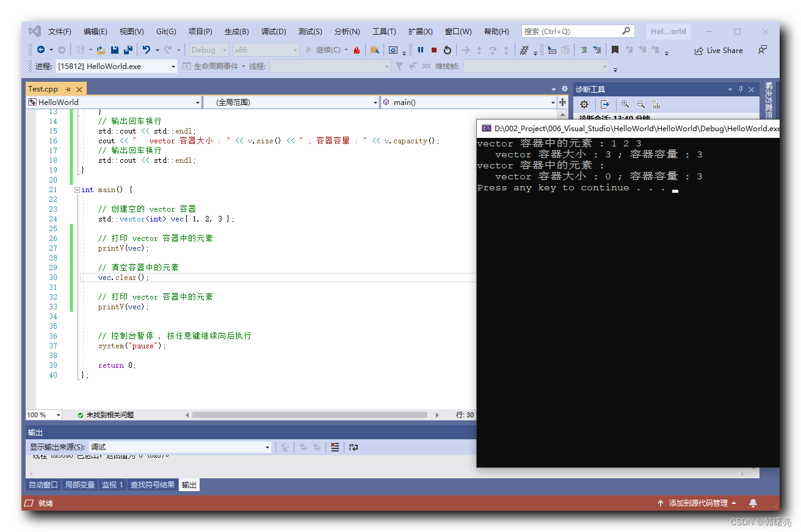Click the Visual Studio logo icon

(35, 31)
